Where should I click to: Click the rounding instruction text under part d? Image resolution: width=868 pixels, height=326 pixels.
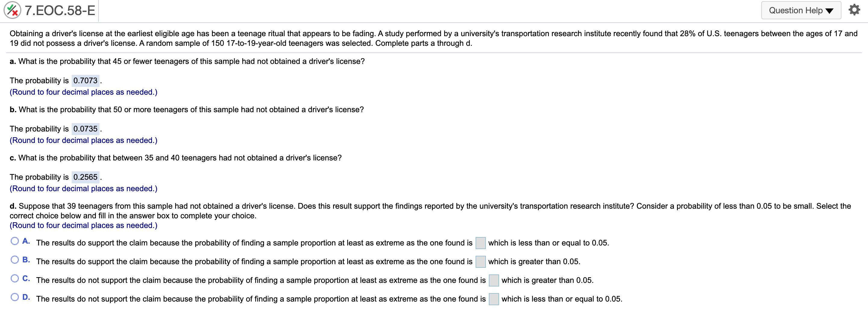(x=83, y=225)
